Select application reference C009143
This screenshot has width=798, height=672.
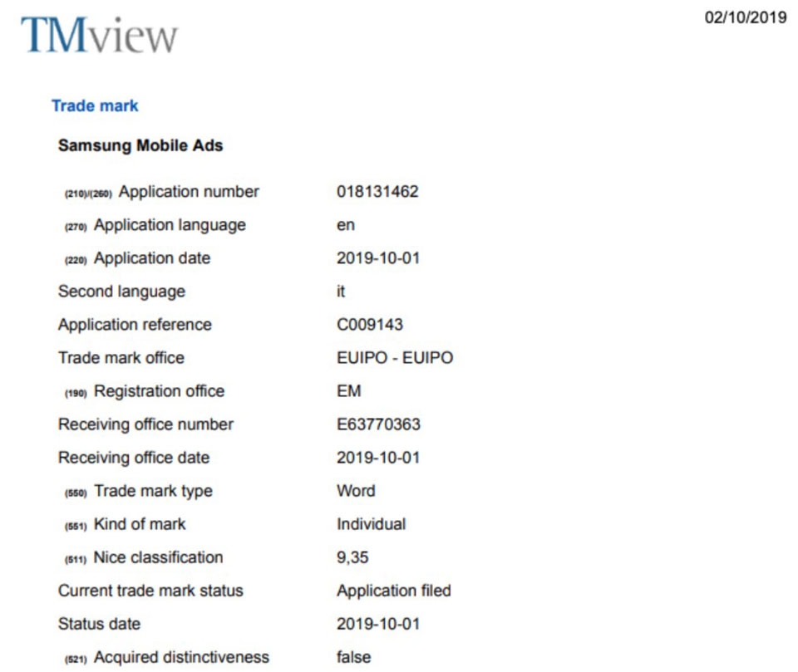coord(370,325)
